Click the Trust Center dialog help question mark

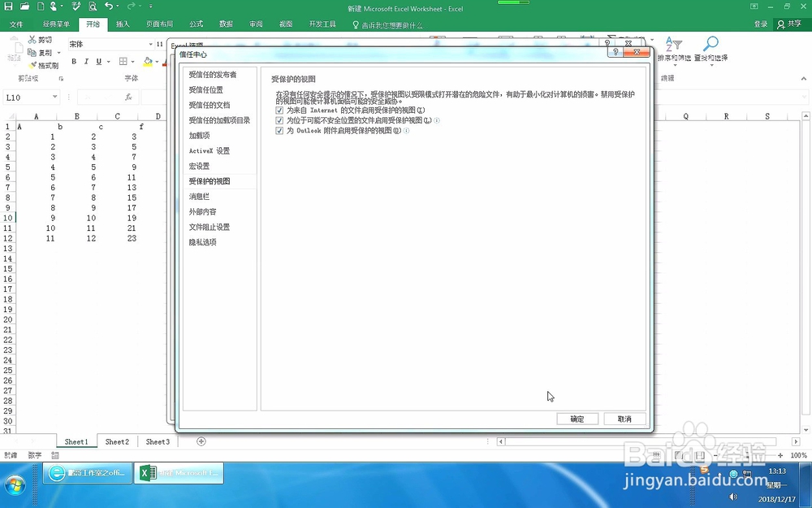tap(615, 52)
